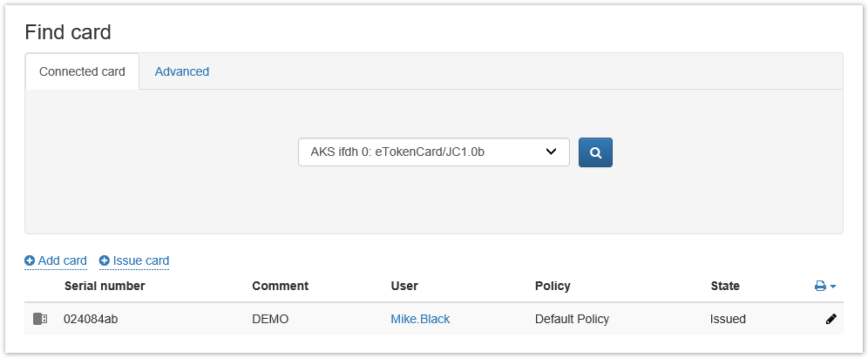The width and height of the screenshot is (868, 358).
Task: Click the chevron arrow of reader selector
Action: [x=551, y=152]
